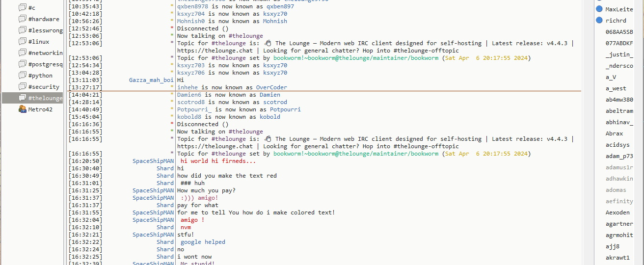The image size is (644, 265).
Task: Select user a_V in the user list
Action: click(611, 77)
